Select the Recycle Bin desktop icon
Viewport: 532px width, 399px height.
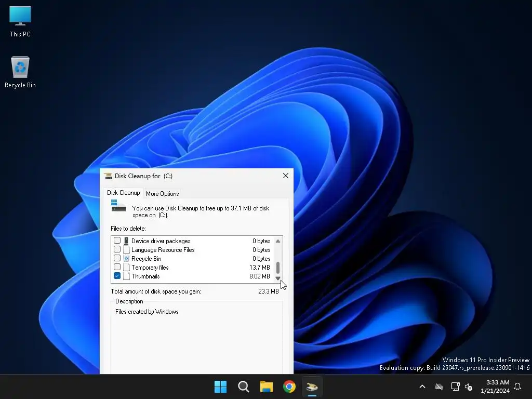click(20, 72)
